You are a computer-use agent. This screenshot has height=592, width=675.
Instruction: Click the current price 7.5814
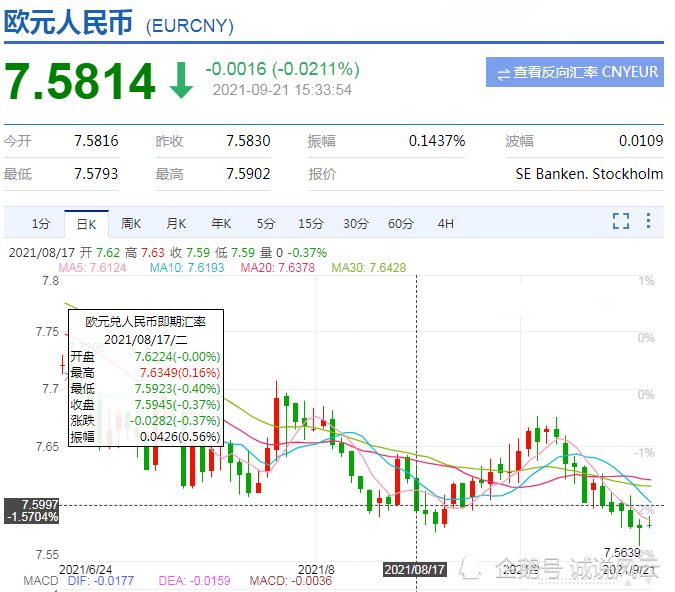tap(80, 81)
